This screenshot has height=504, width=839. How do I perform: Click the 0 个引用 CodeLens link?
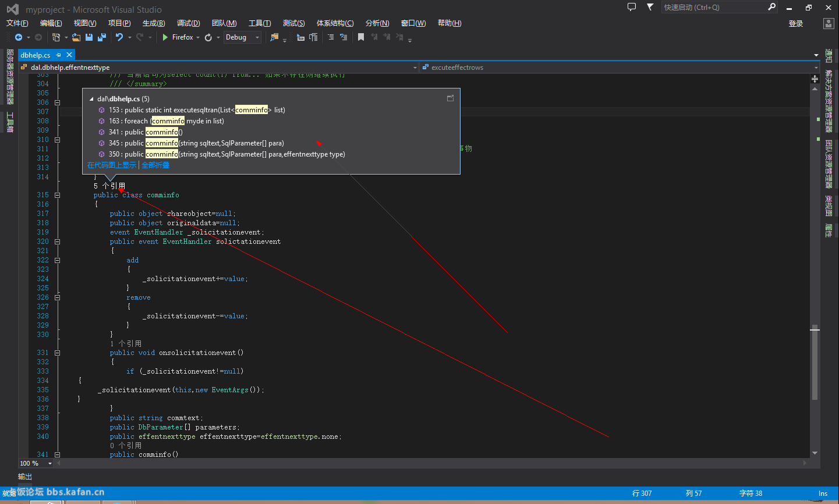[126, 446]
